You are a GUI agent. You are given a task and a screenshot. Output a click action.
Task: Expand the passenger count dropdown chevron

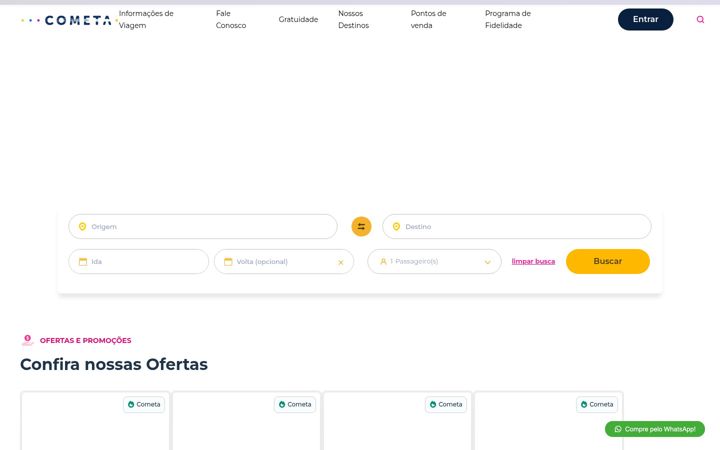[488, 262]
